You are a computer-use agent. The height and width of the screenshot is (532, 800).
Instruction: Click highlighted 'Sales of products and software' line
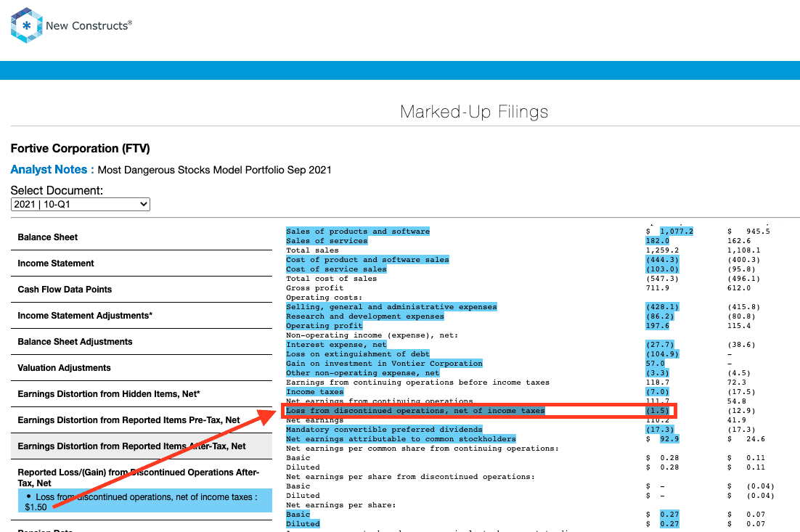coord(358,232)
